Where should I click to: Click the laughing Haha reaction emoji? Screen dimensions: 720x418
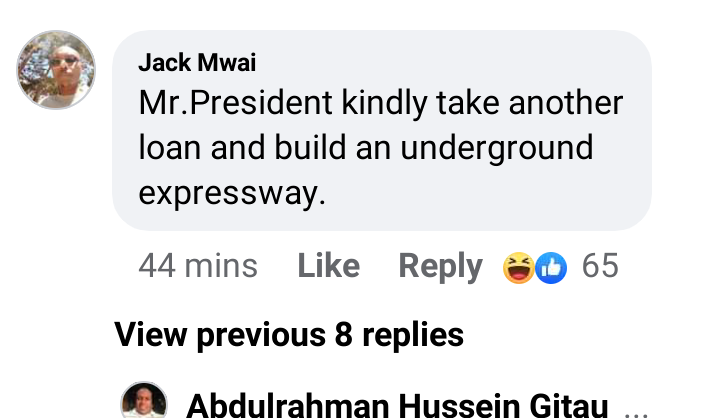[x=518, y=267]
